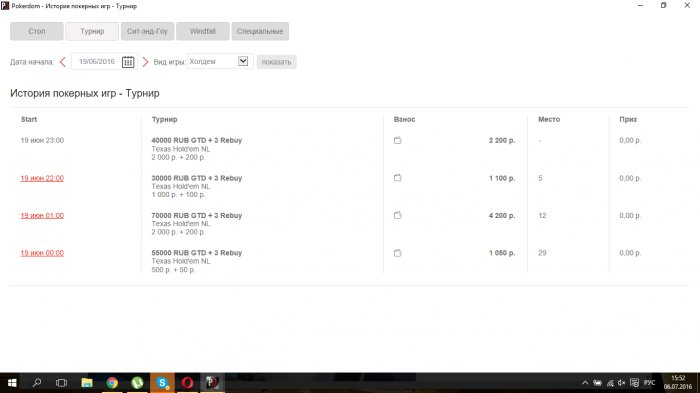The height and width of the screenshot is (393, 700).
Task: Open the Специальные tab
Action: pos(260,31)
